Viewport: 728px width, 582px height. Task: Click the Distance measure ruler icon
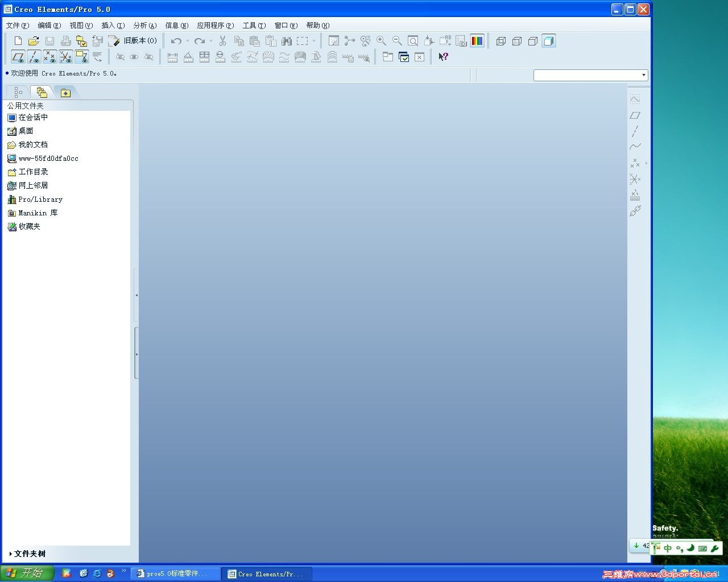coord(173,57)
